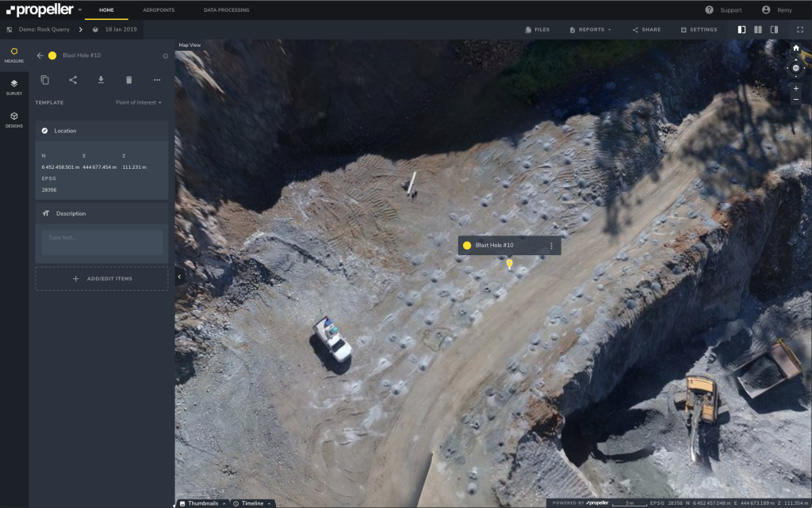Switch to split-screen view layout
The height and width of the screenshot is (508, 812).
click(758, 30)
